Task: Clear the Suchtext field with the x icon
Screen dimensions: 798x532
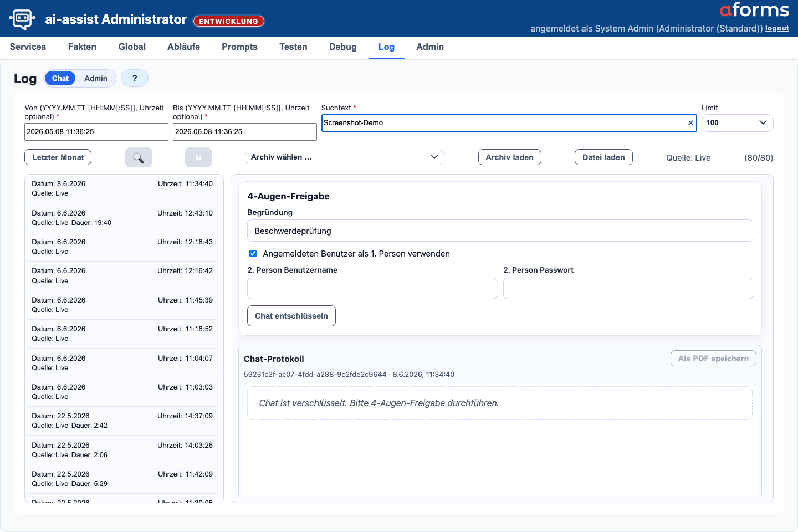Action: 690,123
